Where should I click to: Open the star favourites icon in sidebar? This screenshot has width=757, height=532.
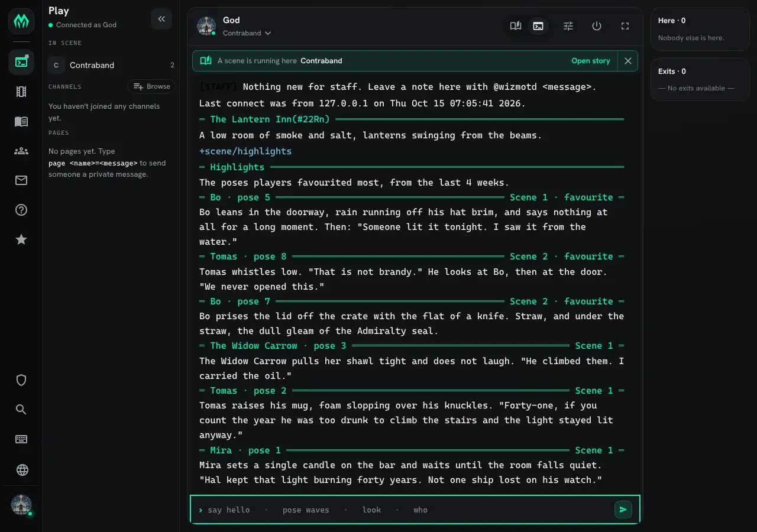pos(21,239)
